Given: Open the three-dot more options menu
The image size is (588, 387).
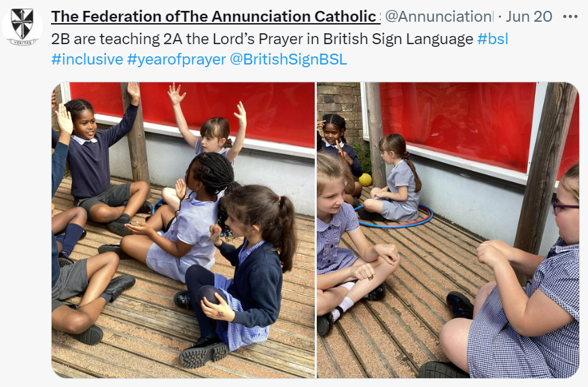Looking at the screenshot, I should tap(570, 16).
